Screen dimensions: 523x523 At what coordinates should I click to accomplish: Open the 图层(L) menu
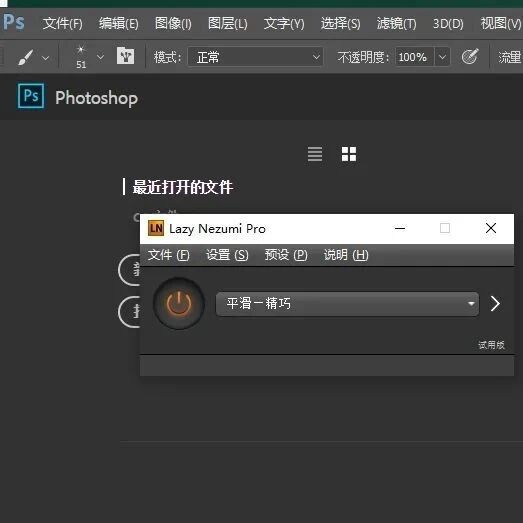click(x=227, y=24)
